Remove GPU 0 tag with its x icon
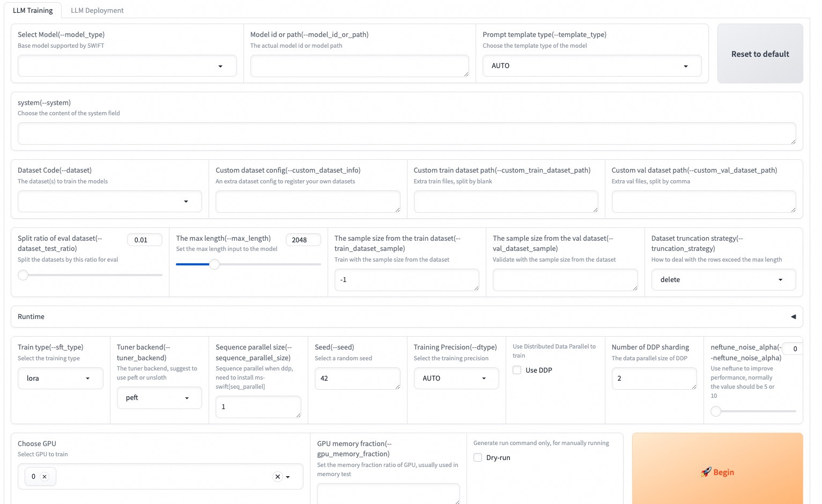The width and height of the screenshot is (822, 504). [45, 477]
